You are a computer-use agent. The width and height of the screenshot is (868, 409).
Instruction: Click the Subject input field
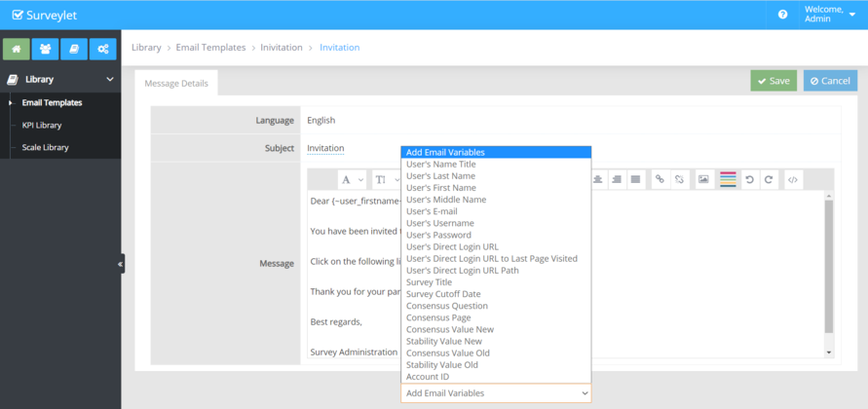(351, 149)
